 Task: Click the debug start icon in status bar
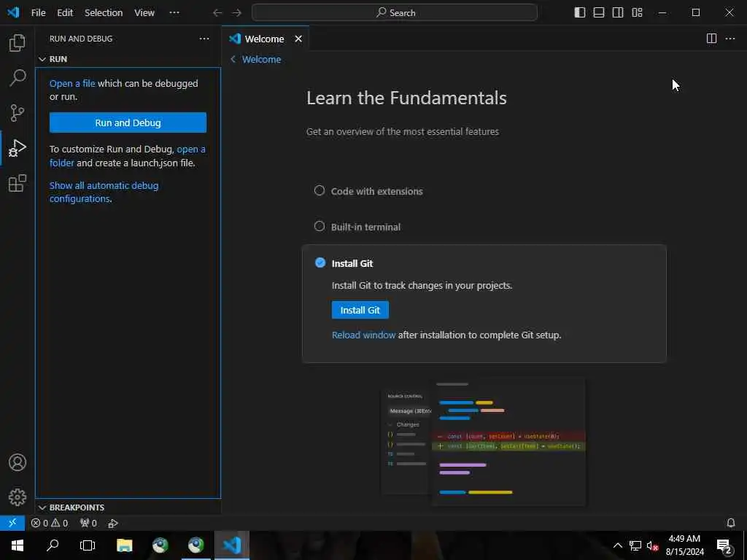(113, 524)
